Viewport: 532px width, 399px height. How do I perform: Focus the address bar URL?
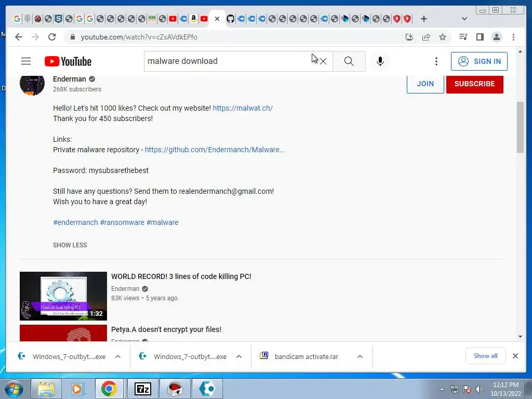[x=139, y=37]
